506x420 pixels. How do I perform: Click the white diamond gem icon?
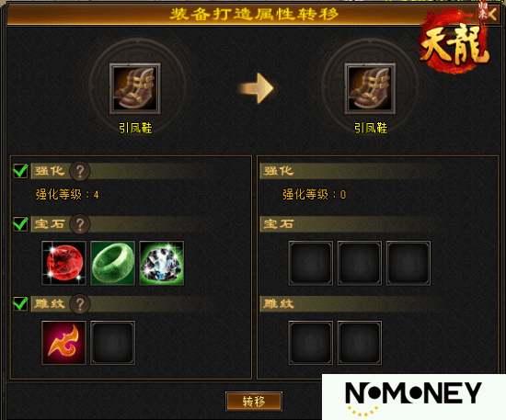click(x=162, y=263)
